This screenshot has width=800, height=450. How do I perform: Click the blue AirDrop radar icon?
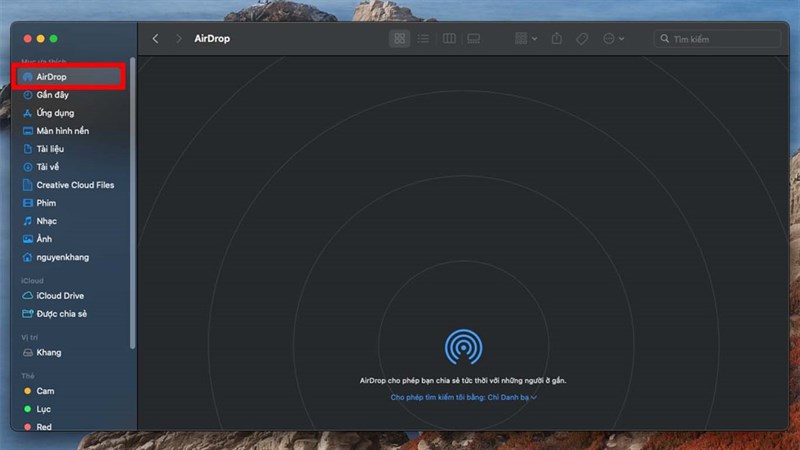tap(463, 347)
